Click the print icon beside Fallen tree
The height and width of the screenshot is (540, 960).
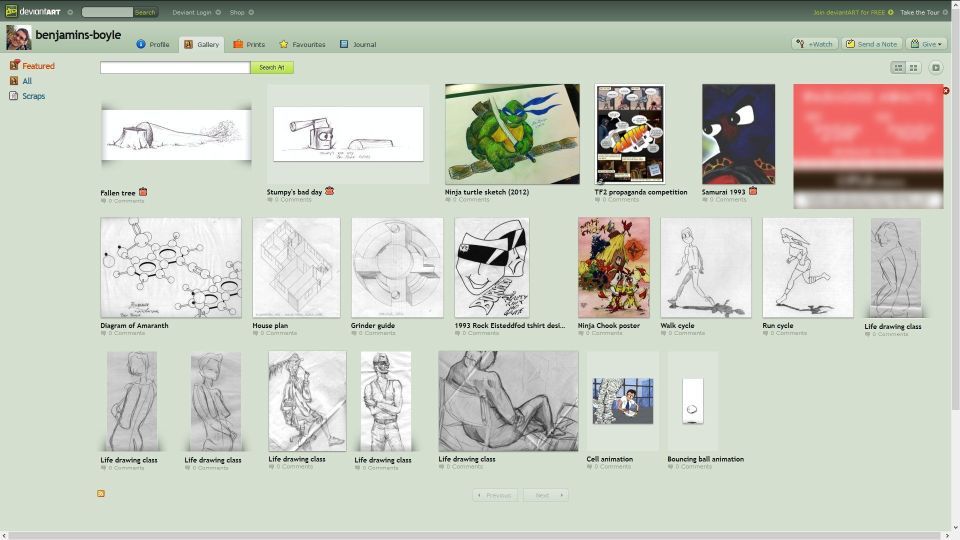[143, 192]
